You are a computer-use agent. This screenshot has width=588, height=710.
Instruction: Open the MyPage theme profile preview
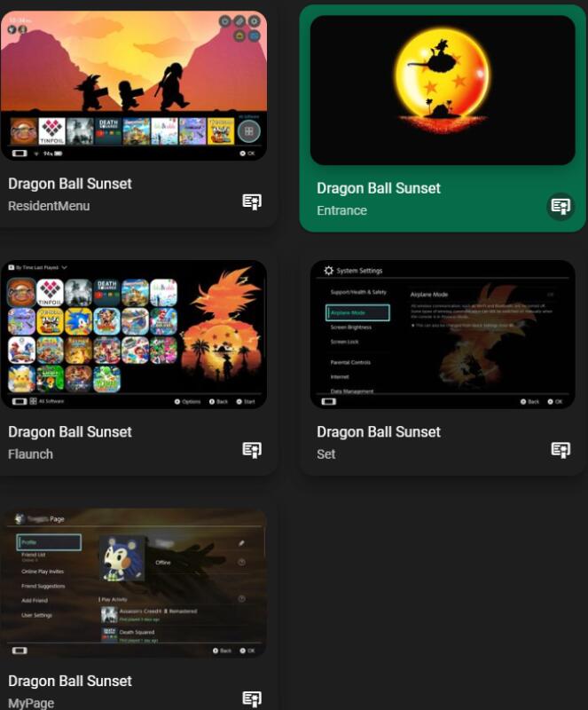134,583
